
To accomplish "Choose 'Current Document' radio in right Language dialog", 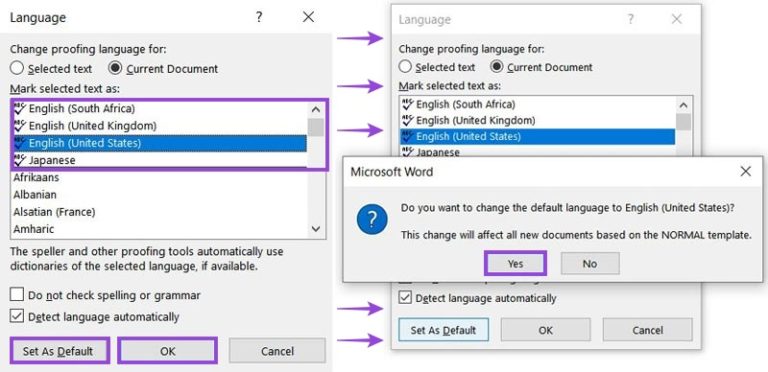I will pos(497,67).
